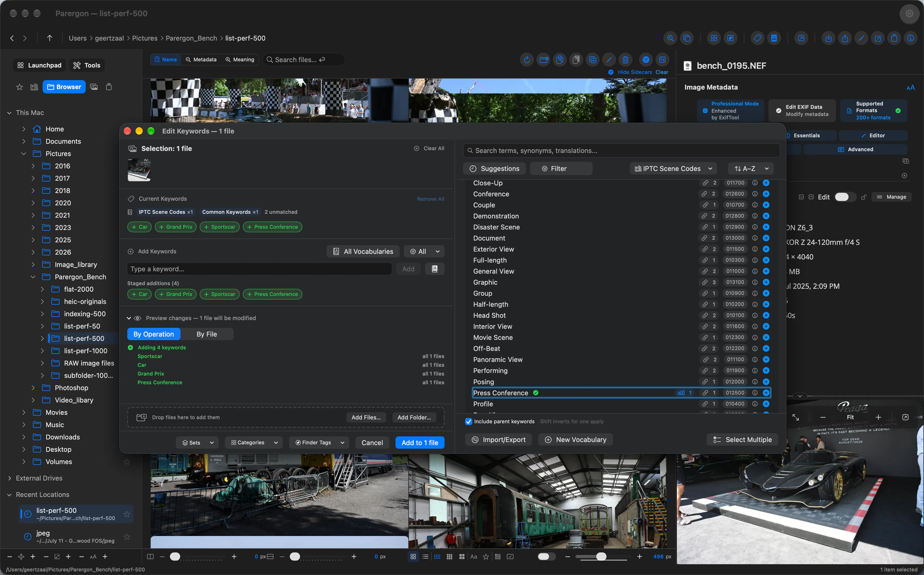Image resolution: width=924 pixels, height=575 pixels.
Task: Star the list-perf-500 recent location
Action: coord(127,514)
